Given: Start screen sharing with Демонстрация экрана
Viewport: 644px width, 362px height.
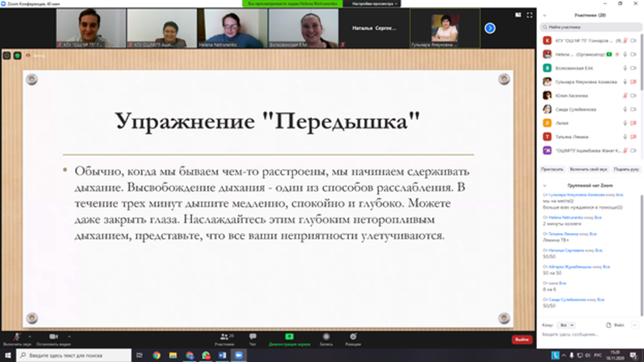Looking at the screenshot, I should [289, 337].
